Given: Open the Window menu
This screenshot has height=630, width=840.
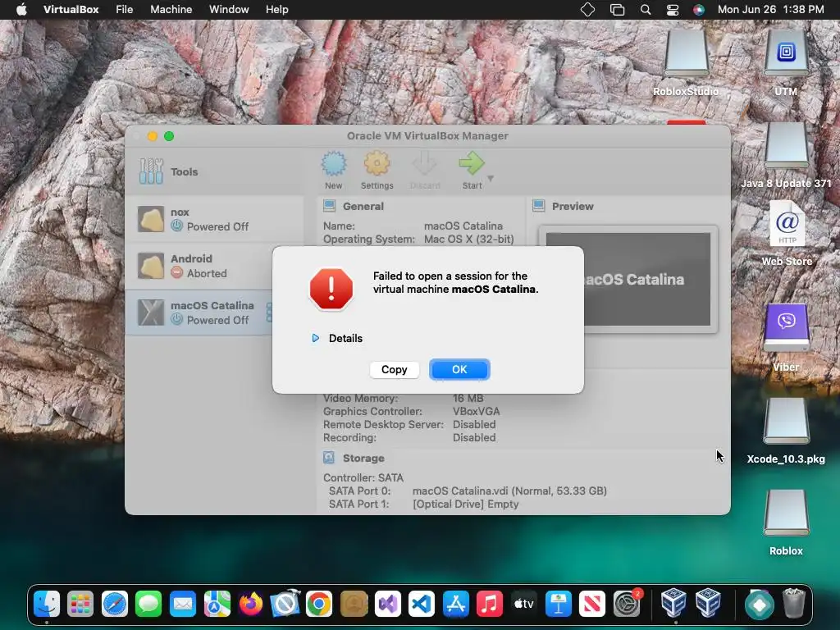Looking at the screenshot, I should pos(229,10).
